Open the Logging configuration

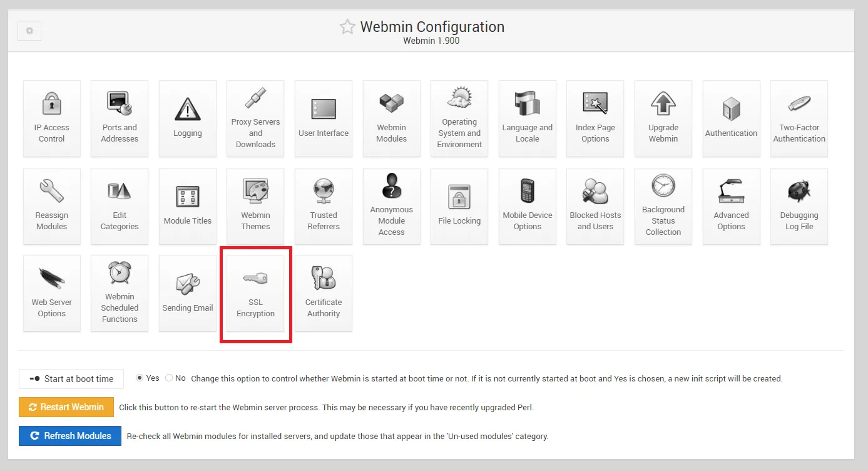point(188,118)
